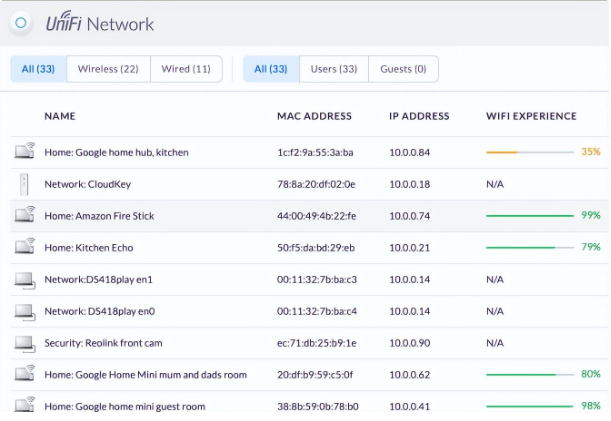Open Home: Google Home Mini mum and dads room

146,375
